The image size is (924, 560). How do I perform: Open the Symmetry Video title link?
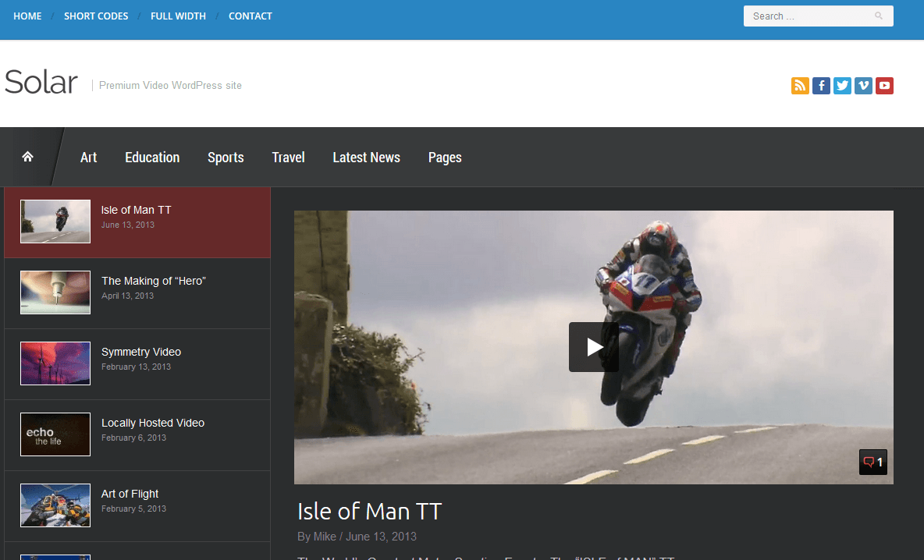pyautogui.click(x=140, y=352)
